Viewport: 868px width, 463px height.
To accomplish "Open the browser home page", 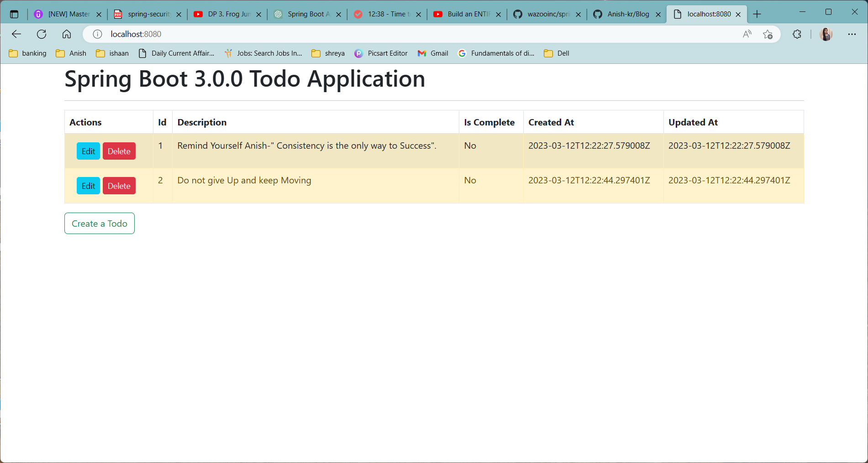I will coord(67,34).
